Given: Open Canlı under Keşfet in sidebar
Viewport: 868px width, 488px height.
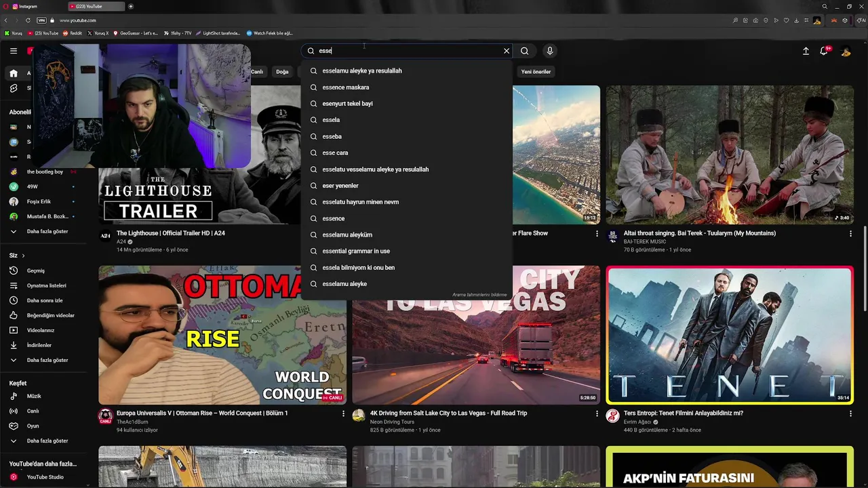Looking at the screenshot, I should point(46,411).
